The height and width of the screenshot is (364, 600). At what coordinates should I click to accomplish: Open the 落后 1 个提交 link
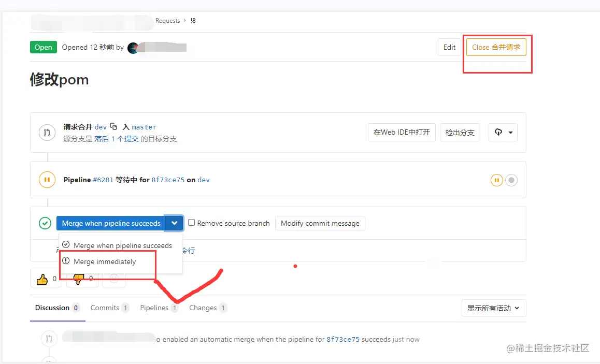click(x=117, y=139)
